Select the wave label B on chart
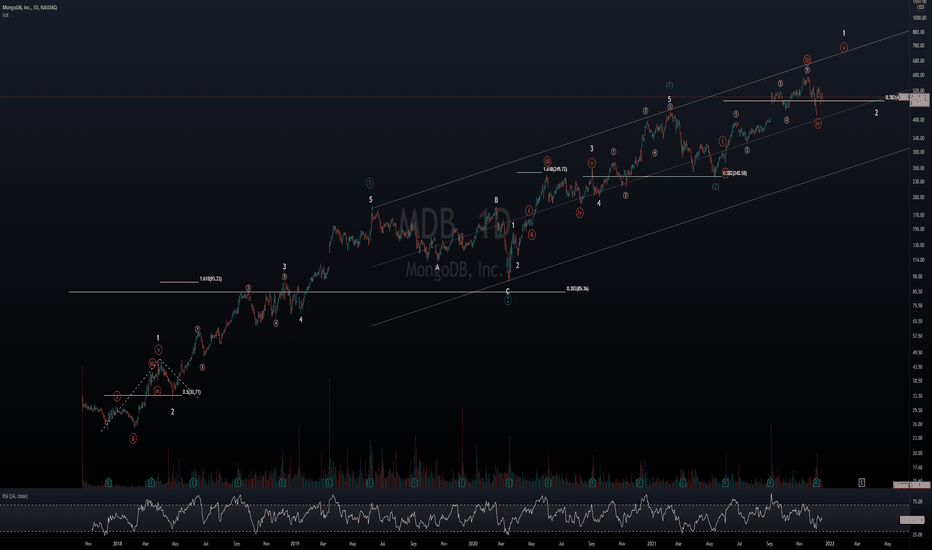The width and height of the screenshot is (932, 550). tap(496, 200)
